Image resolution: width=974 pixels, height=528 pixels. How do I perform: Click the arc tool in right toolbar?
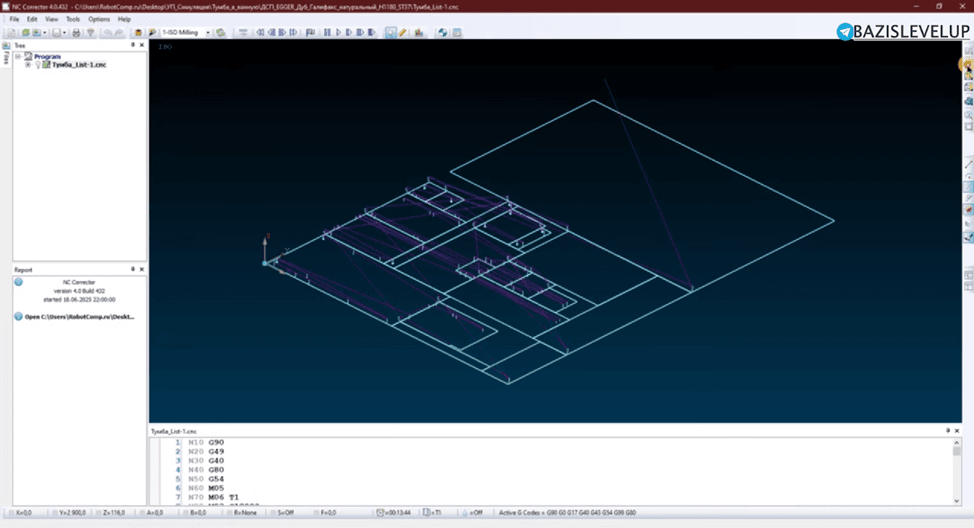tap(968, 176)
